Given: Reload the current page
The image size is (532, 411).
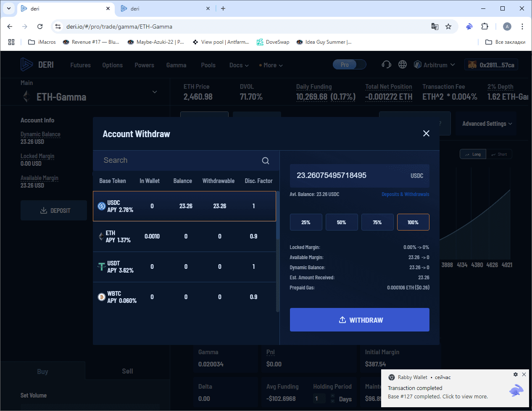Looking at the screenshot, I should (40, 27).
